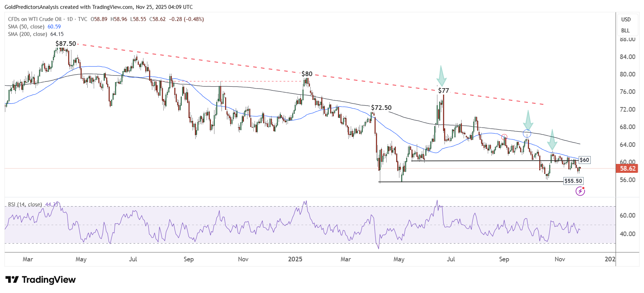Image resolution: width=644 pixels, height=293 pixels.
Task: Click the RSI (14, close) indicator label
Action: click(x=25, y=204)
